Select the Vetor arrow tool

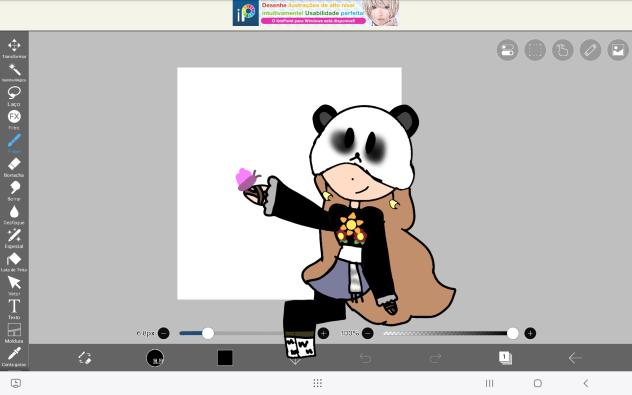[14, 285]
